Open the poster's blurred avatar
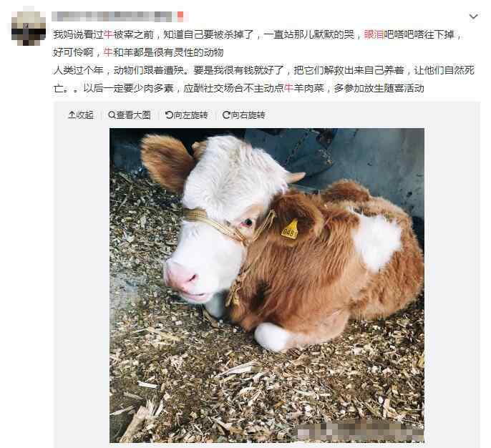 point(29,28)
